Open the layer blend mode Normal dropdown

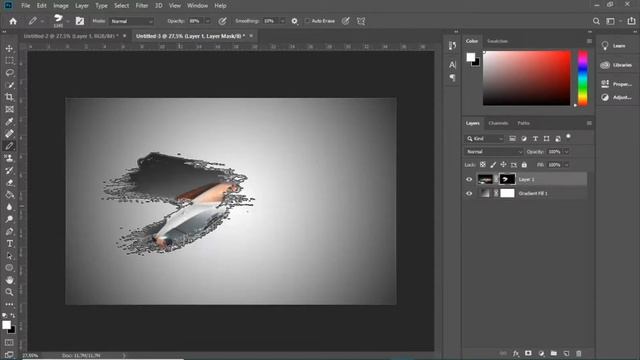(x=493, y=152)
